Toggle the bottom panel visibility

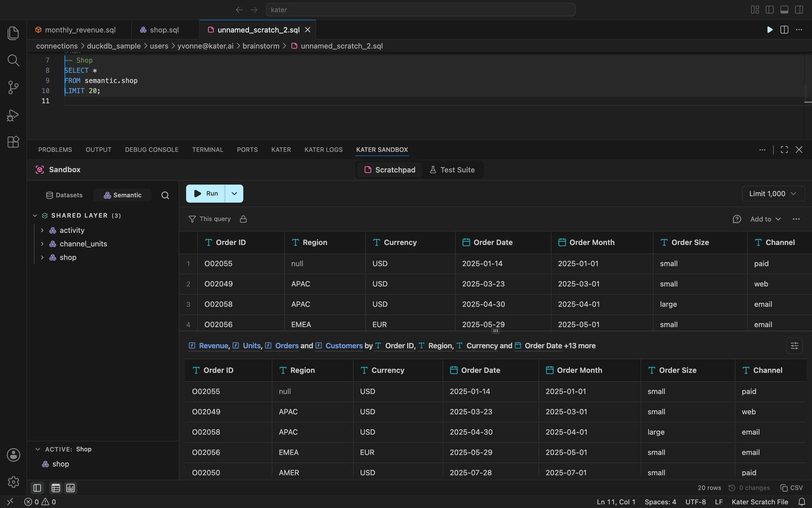(x=784, y=9)
